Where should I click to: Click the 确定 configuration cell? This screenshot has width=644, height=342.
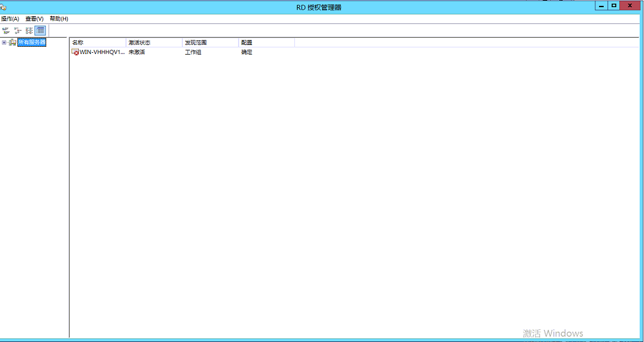247,52
